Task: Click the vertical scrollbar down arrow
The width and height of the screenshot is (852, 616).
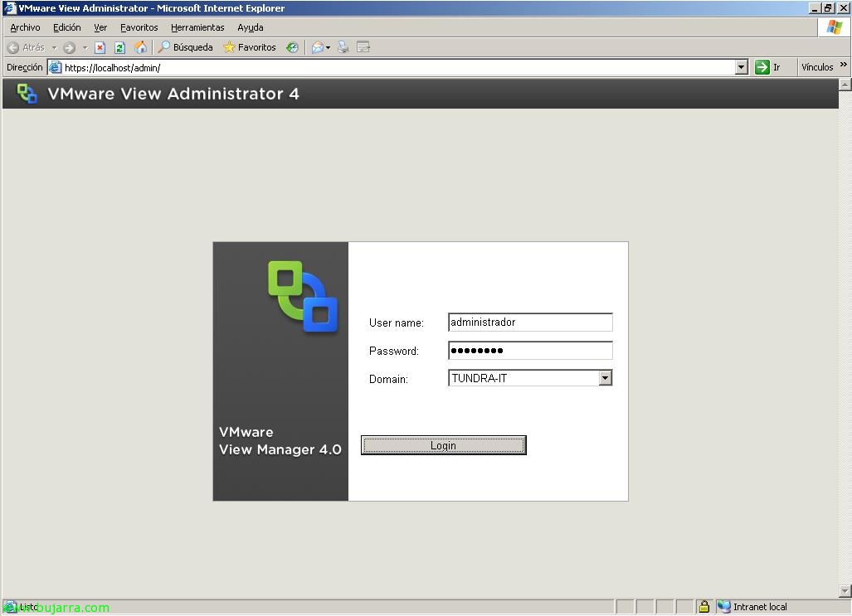Action: pyautogui.click(x=845, y=591)
